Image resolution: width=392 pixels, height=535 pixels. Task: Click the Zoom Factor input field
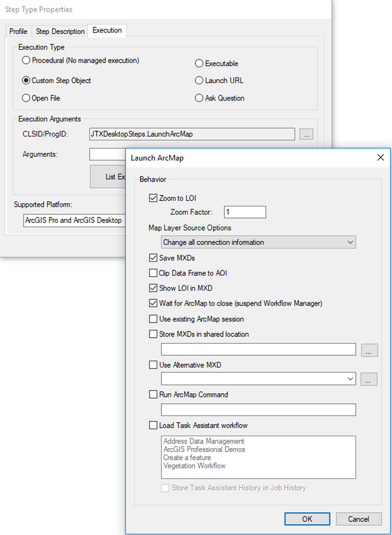pyautogui.click(x=244, y=212)
